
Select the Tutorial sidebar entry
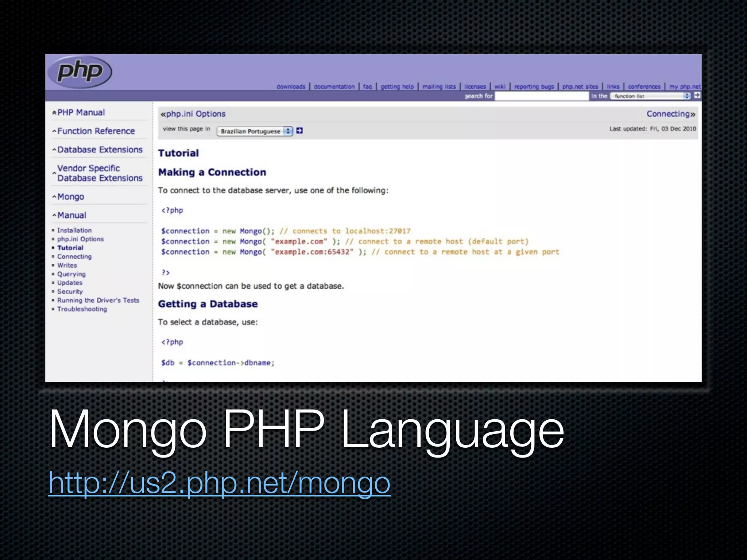pos(70,248)
